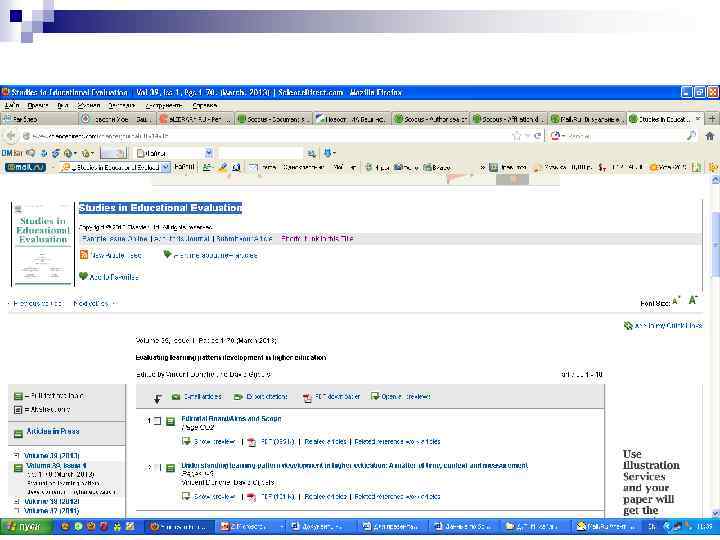
Task: Click the Articles in Press green icon
Action: coord(18,433)
